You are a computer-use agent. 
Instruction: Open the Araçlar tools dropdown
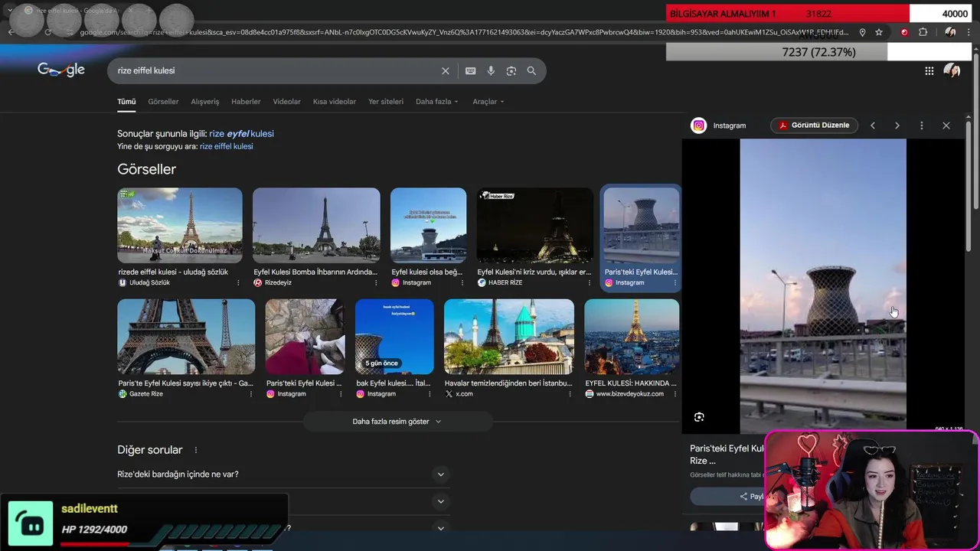coord(488,101)
